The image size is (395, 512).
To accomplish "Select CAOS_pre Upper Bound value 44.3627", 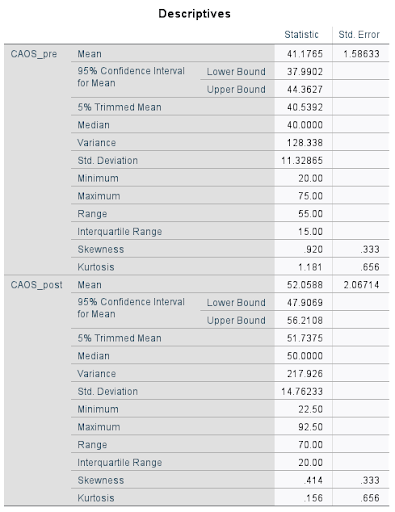I will [x=305, y=89].
